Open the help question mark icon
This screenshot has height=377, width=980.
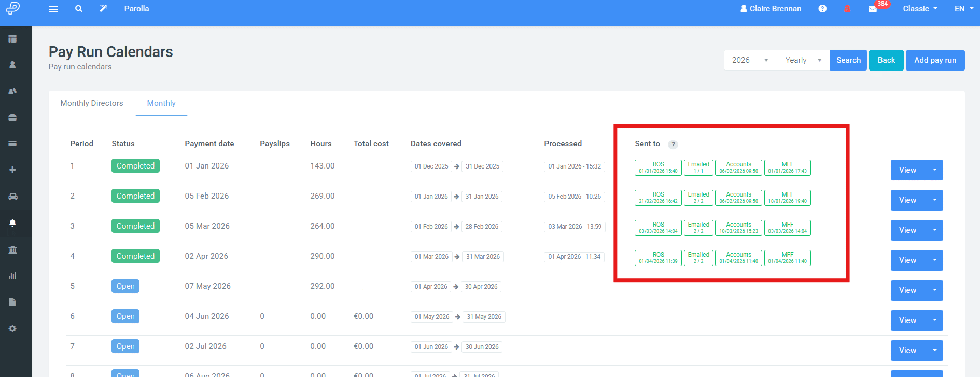[x=822, y=9]
